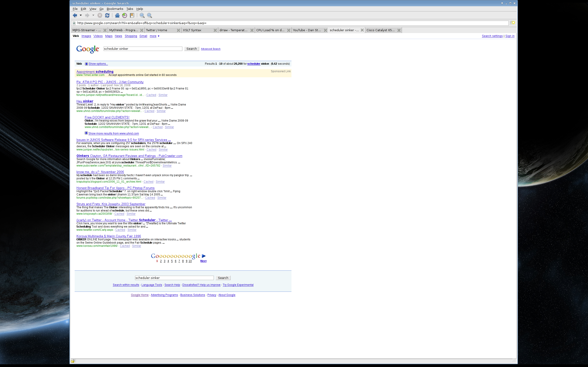The height and width of the screenshot is (367, 588).
Task: Open the Bookmarks menu
Action: click(x=115, y=9)
